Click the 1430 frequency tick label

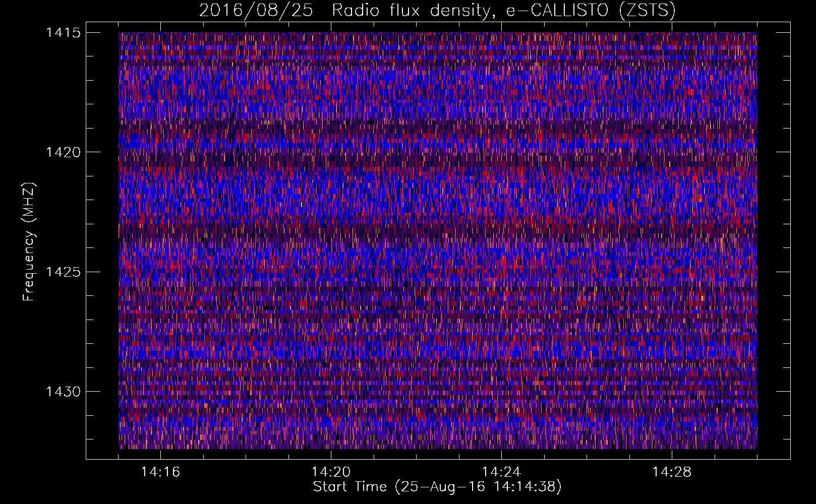[x=63, y=392]
